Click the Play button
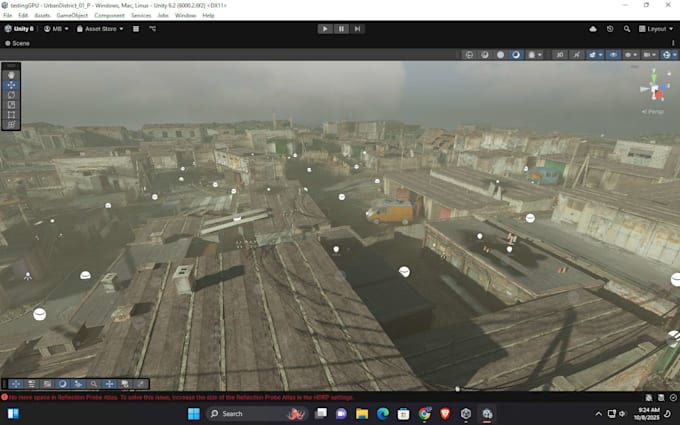 click(325, 29)
